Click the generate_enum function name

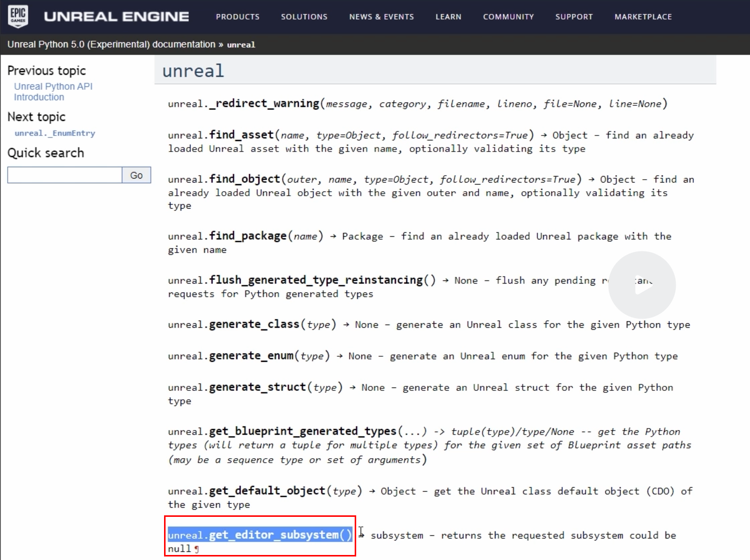click(251, 355)
